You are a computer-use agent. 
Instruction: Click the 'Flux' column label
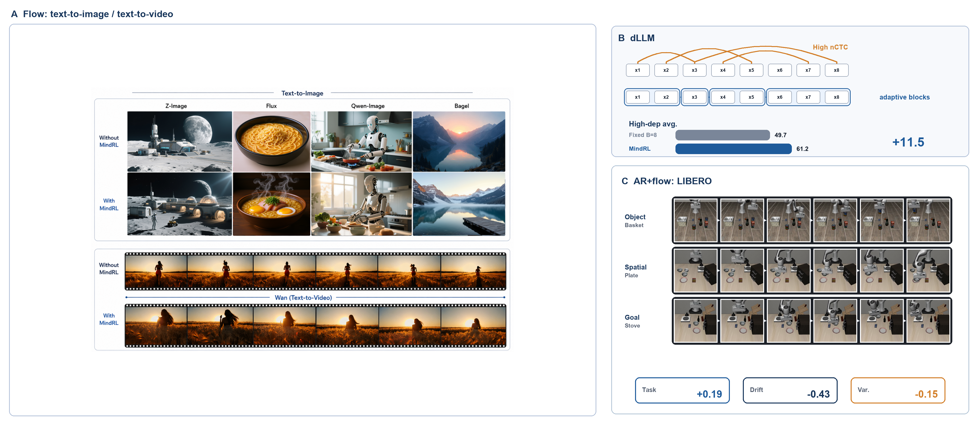tap(271, 106)
